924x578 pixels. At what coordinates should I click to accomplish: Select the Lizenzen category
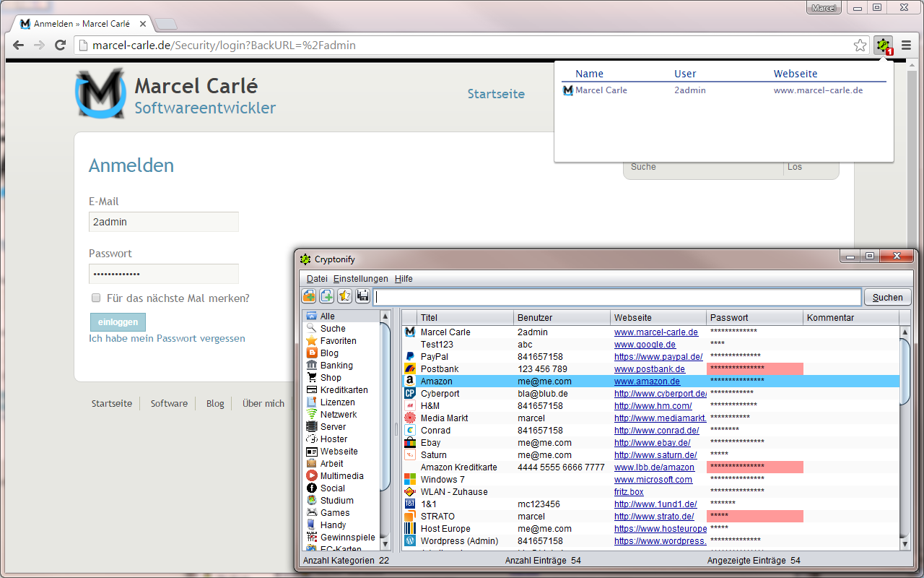coord(337,402)
